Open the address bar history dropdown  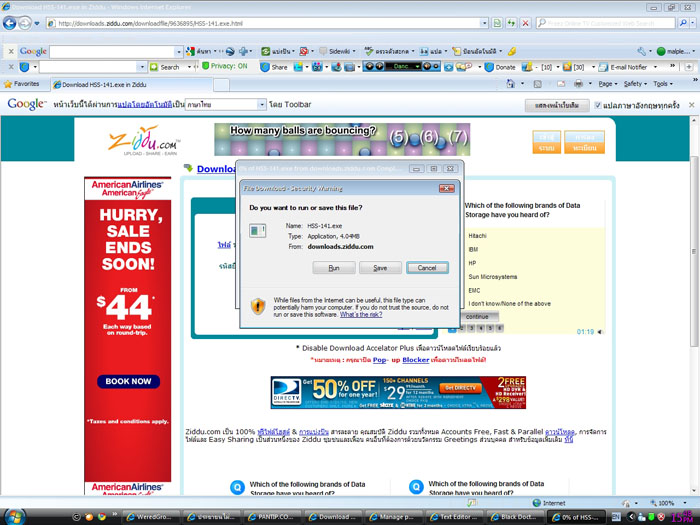[x=484, y=23]
